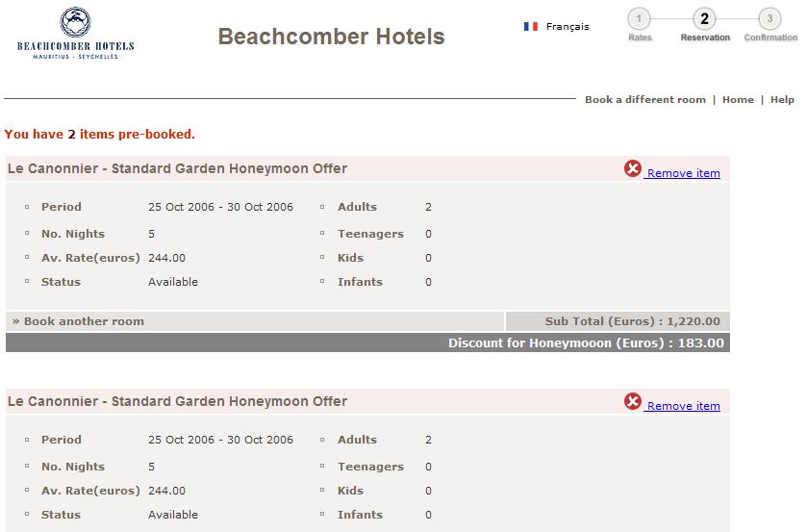Image resolution: width=807 pixels, height=532 pixels.
Task: Click the Rates step label
Action: click(640, 38)
